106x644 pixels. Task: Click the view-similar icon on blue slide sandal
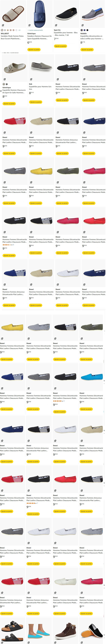29,25
